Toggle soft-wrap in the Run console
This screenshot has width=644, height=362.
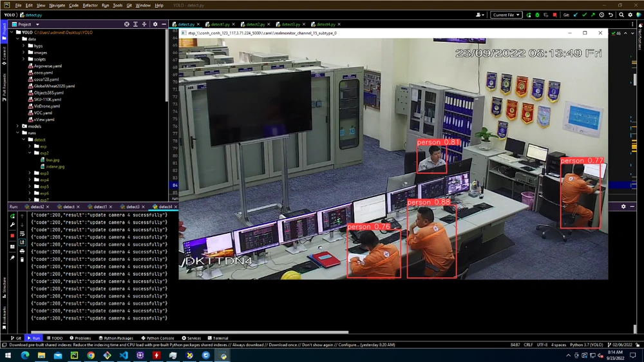tap(21, 233)
